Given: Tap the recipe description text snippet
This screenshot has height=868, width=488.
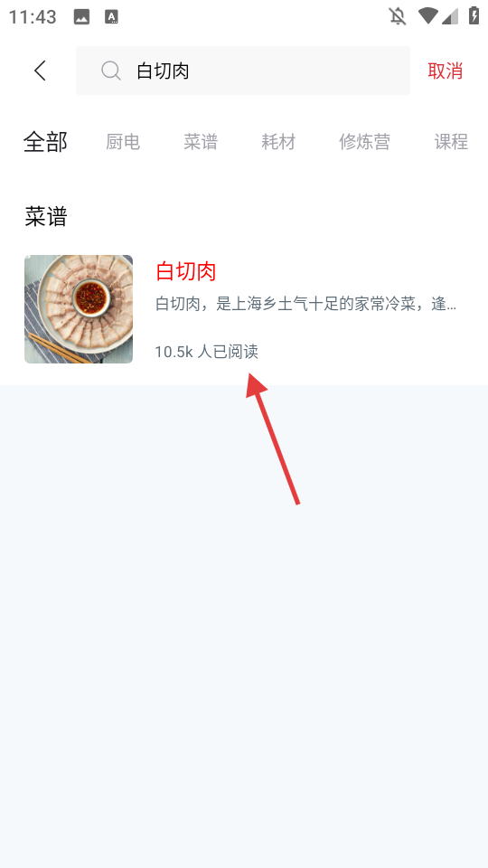Looking at the screenshot, I should tap(306, 304).
